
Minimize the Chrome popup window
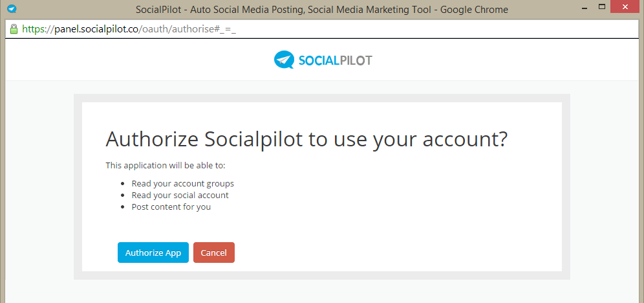click(x=584, y=7)
